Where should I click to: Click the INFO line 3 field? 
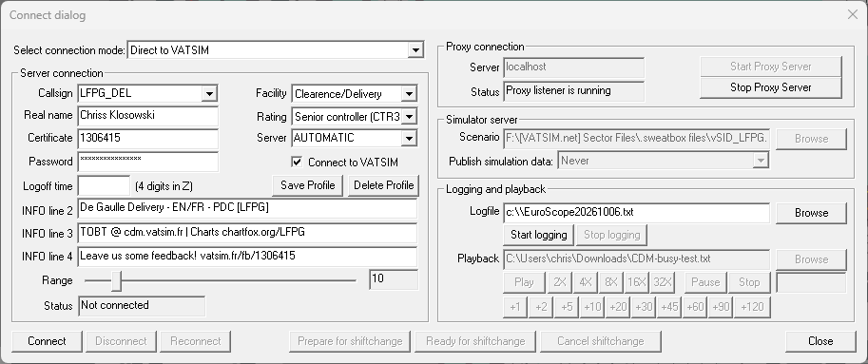point(247,233)
